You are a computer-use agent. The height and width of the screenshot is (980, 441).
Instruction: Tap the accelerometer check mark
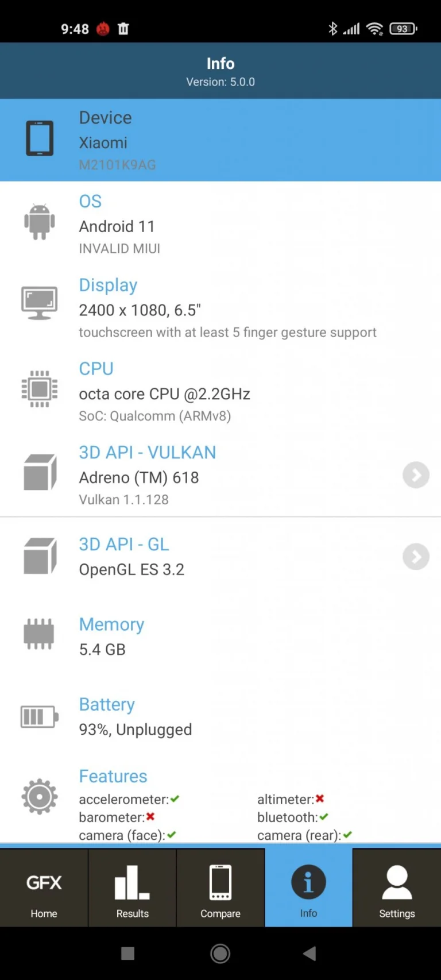[175, 798]
